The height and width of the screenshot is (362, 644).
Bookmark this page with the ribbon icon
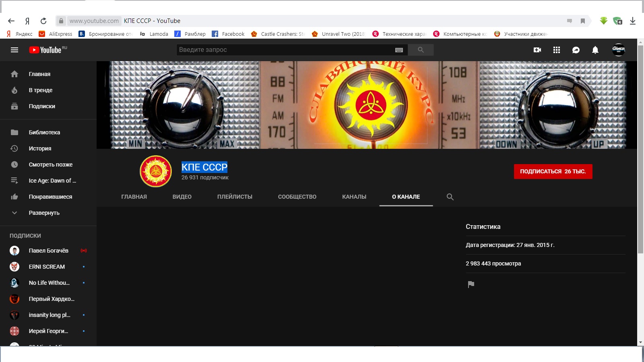point(582,21)
